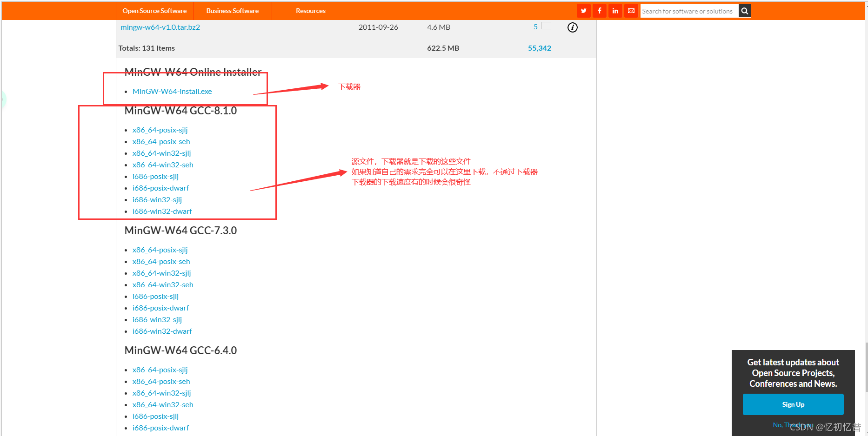Click the 2011-09-26 modified date
The height and width of the screenshot is (436, 868).
click(378, 27)
